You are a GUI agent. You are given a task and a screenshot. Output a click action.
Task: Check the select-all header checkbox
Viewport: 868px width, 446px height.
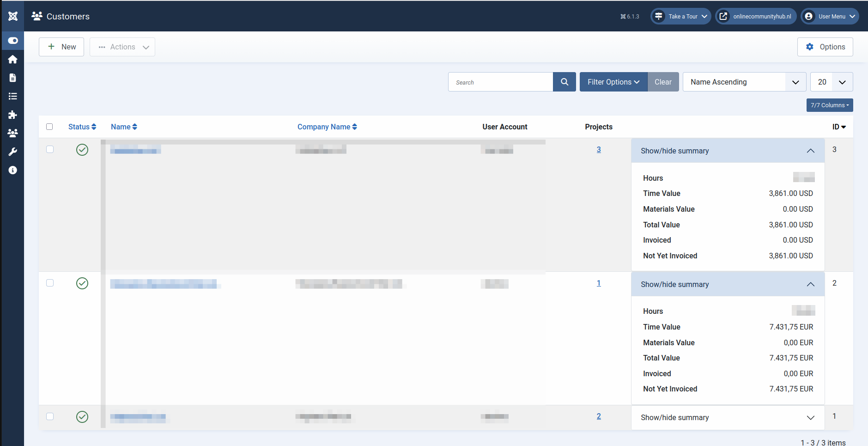click(x=49, y=127)
